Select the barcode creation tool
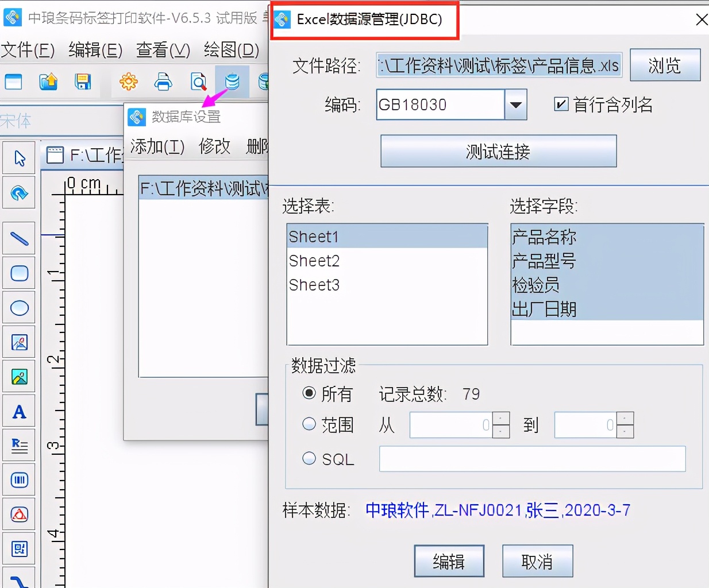Viewport: 709px width, 588px height. click(19, 479)
